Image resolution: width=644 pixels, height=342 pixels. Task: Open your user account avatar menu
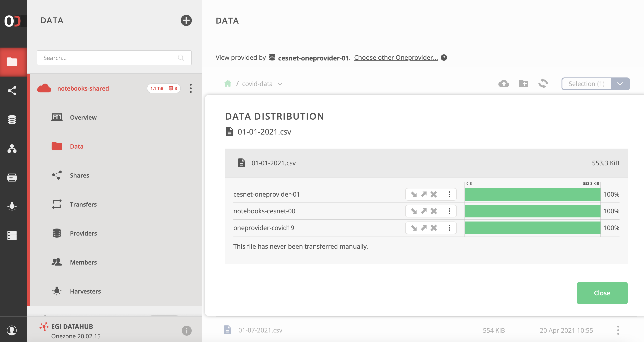click(x=12, y=330)
